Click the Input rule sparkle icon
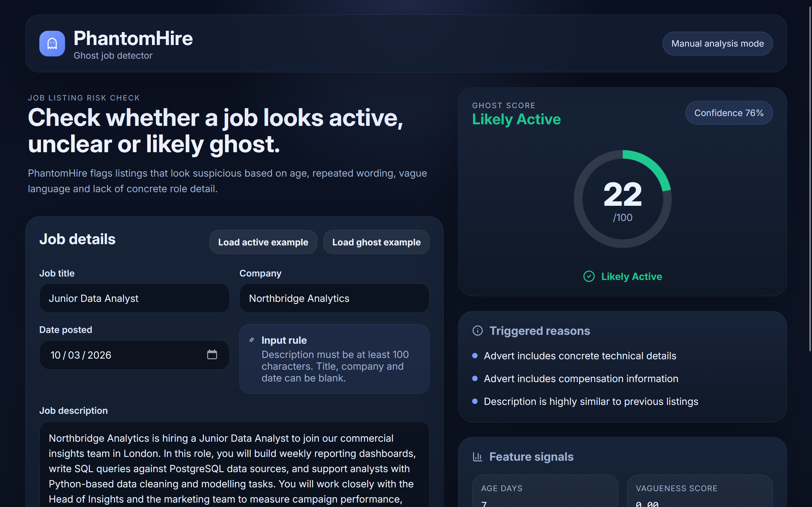812x507 pixels. point(252,340)
